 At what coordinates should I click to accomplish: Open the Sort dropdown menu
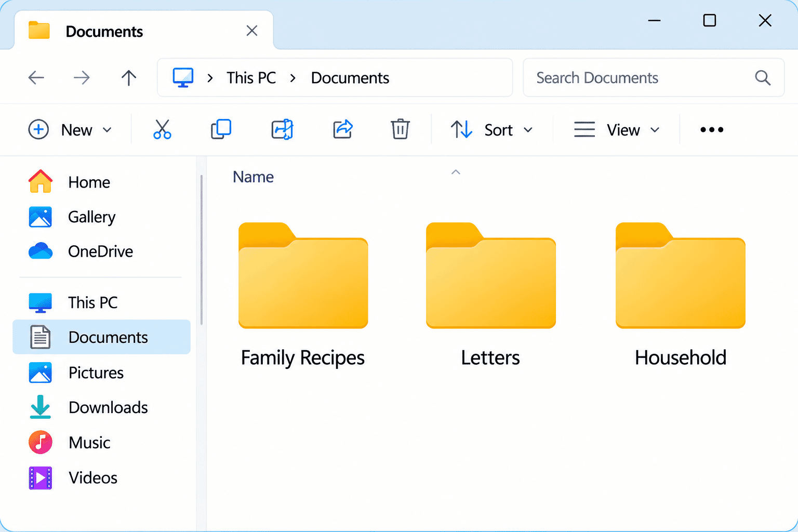tap(491, 130)
